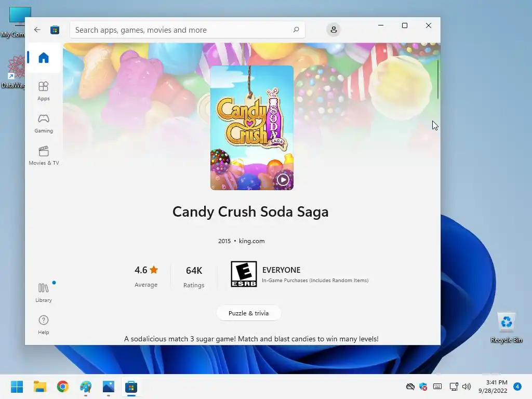Click the network display tray icon
Screen dimensions: 532x399
click(x=454, y=387)
